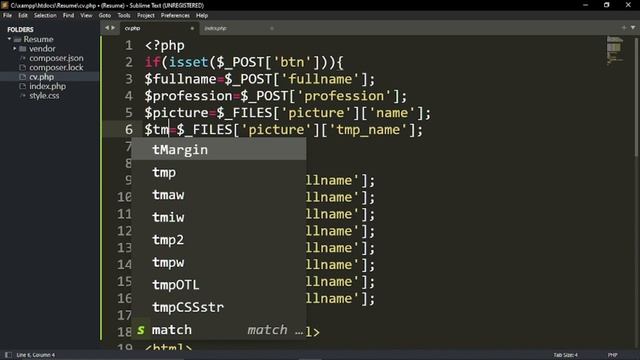Click the vertical editor scrollbar

point(636,96)
